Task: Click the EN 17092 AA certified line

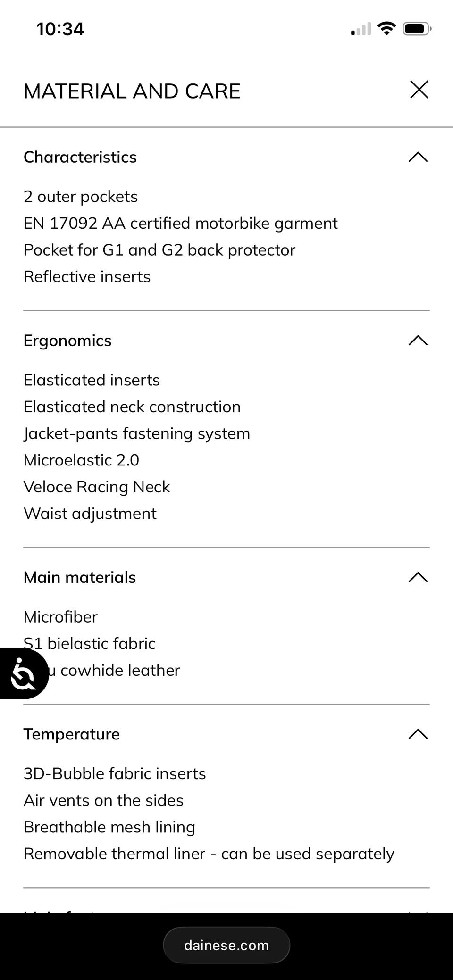Action: pos(181,223)
